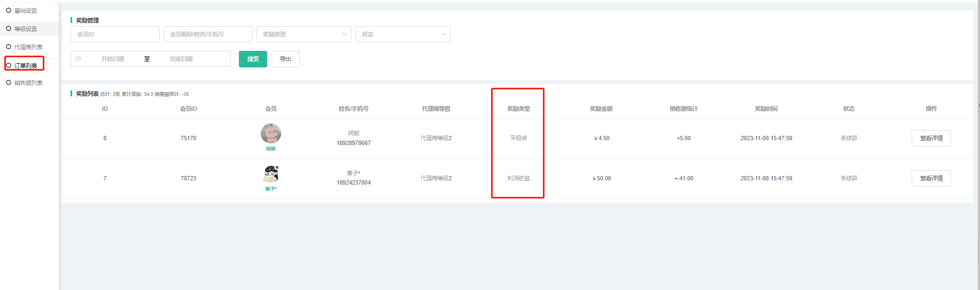
Task: Select member ID 78723 cell
Action: point(188,178)
